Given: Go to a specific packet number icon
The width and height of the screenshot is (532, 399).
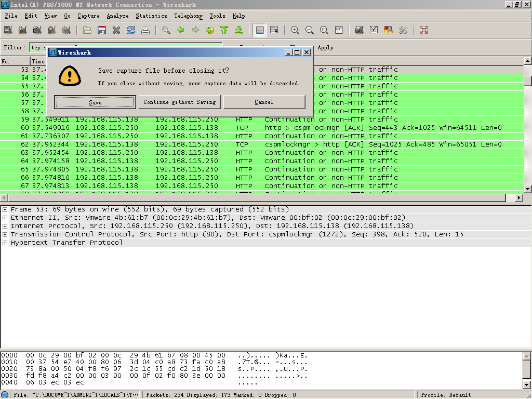Looking at the screenshot, I should tap(210, 30).
